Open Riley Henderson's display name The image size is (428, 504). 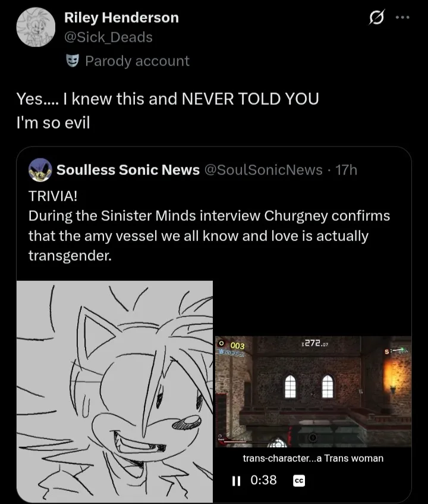pyautogui.click(x=121, y=18)
